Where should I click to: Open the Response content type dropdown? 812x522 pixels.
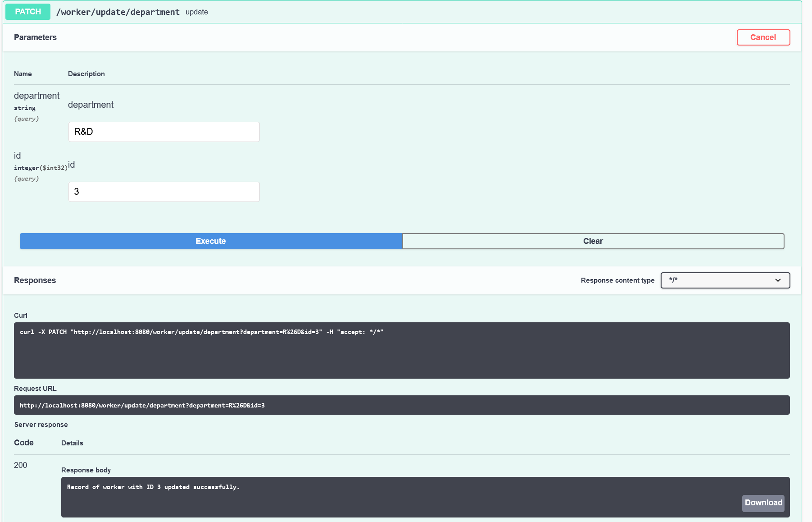tap(725, 280)
